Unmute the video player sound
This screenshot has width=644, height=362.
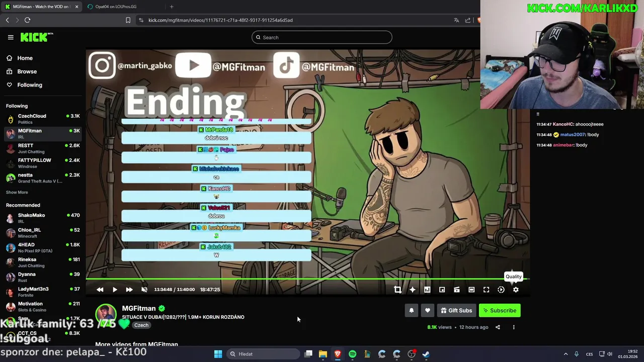click(144, 290)
